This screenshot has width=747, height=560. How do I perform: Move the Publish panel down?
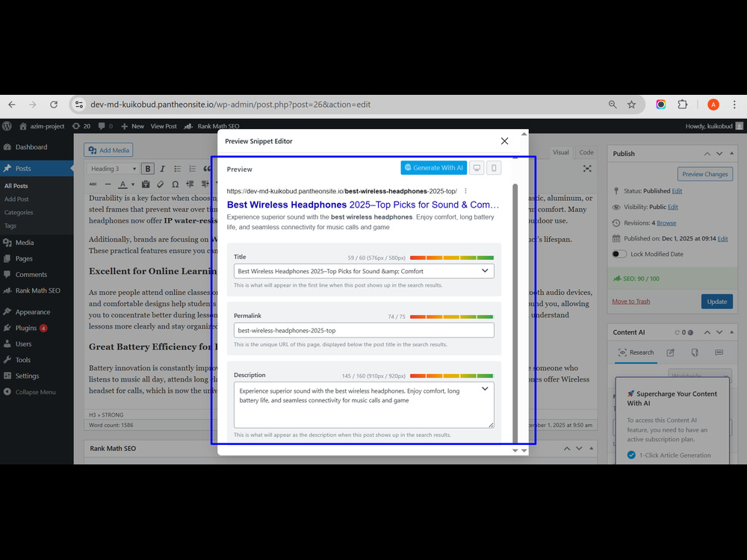(719, 153)
